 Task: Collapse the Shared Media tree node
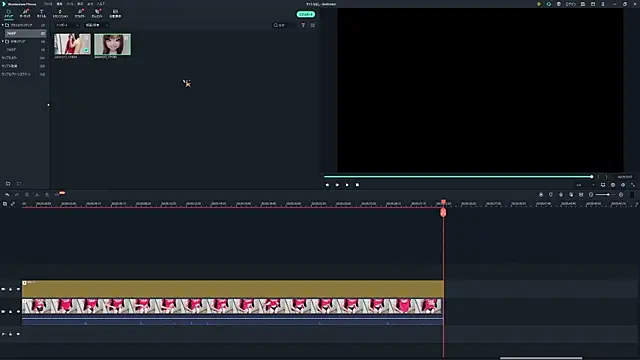(x=2, y=42)
